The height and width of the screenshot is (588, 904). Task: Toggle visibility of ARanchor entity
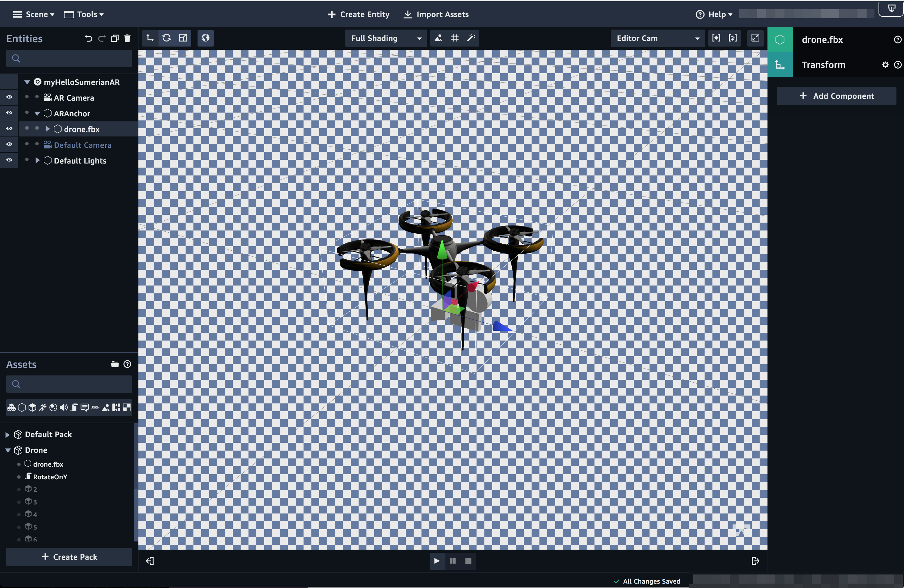[9, 113]
